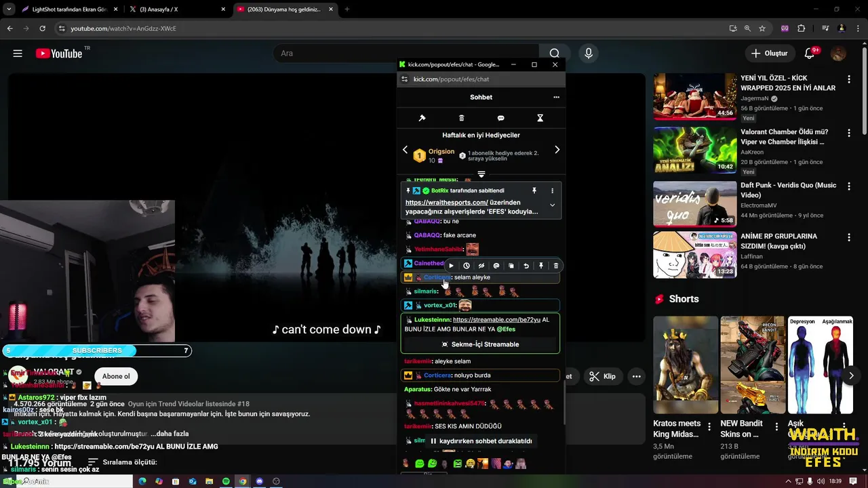Show next weekly gifter with right arrow
Viewport: 868px width, 488px height.
tap(557, 150)
